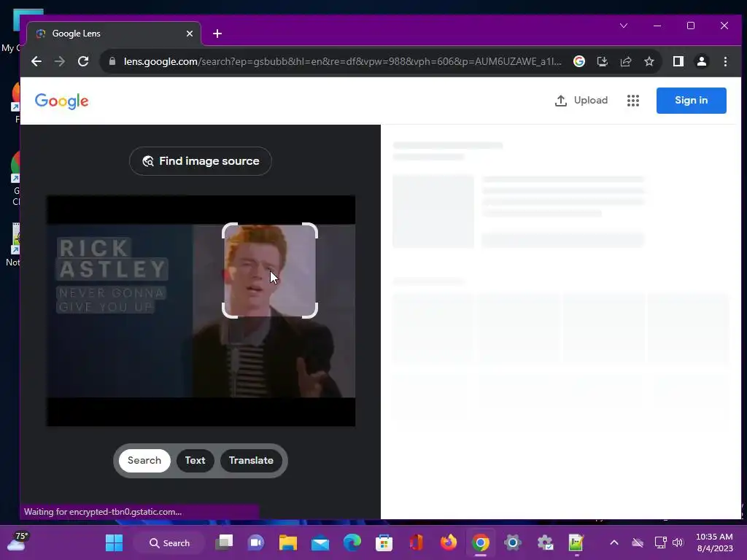Open weather widget showing 75°
Viewport: 747px width, 560px height.
tap(18, 542)
